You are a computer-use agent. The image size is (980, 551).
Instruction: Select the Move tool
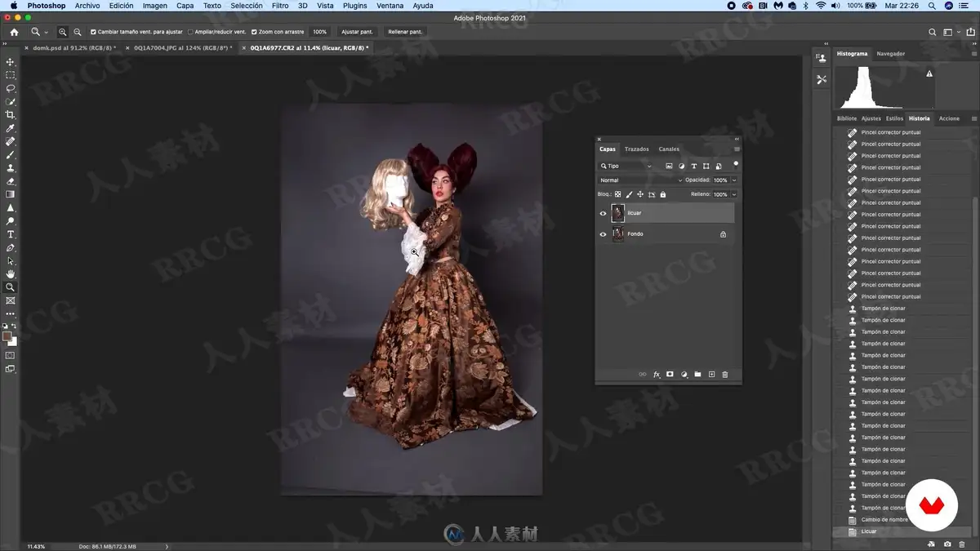coord(11,62)
